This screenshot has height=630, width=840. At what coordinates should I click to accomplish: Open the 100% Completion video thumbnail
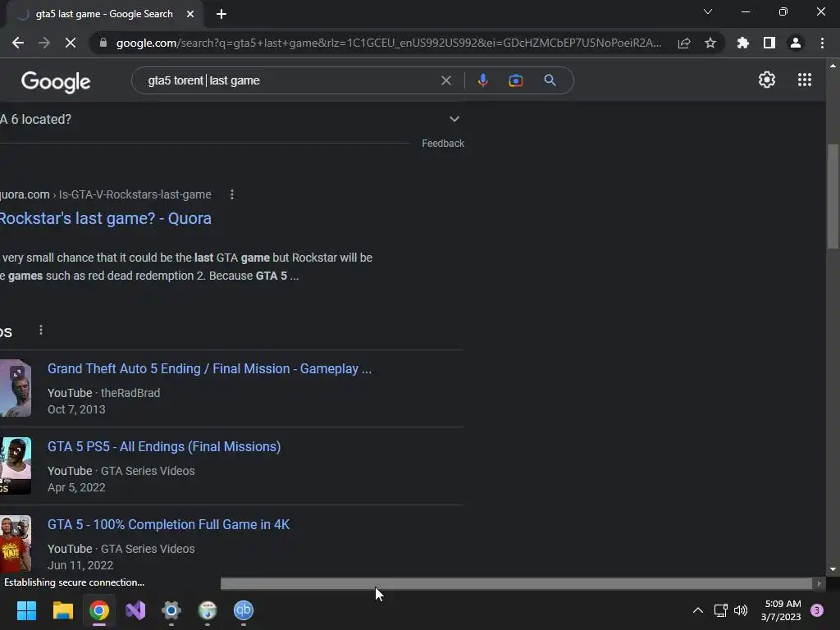pyautogui.click(x=16, y=543)
